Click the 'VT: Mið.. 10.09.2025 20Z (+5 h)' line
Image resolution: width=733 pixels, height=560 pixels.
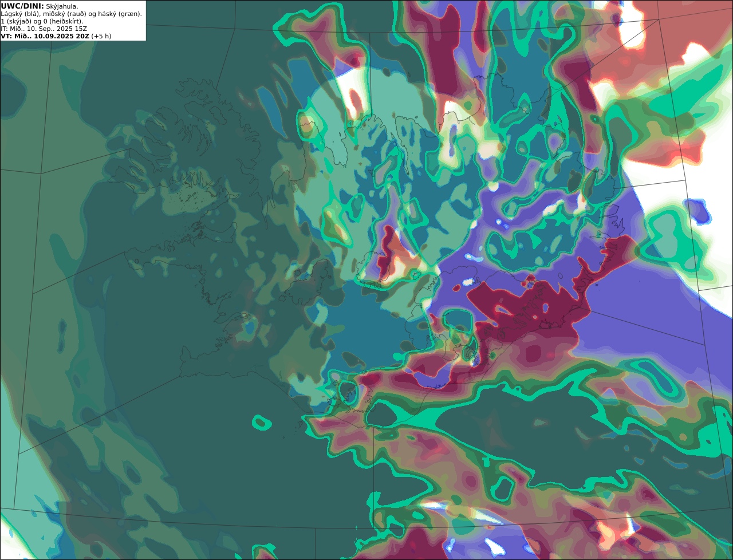(56, 36)
